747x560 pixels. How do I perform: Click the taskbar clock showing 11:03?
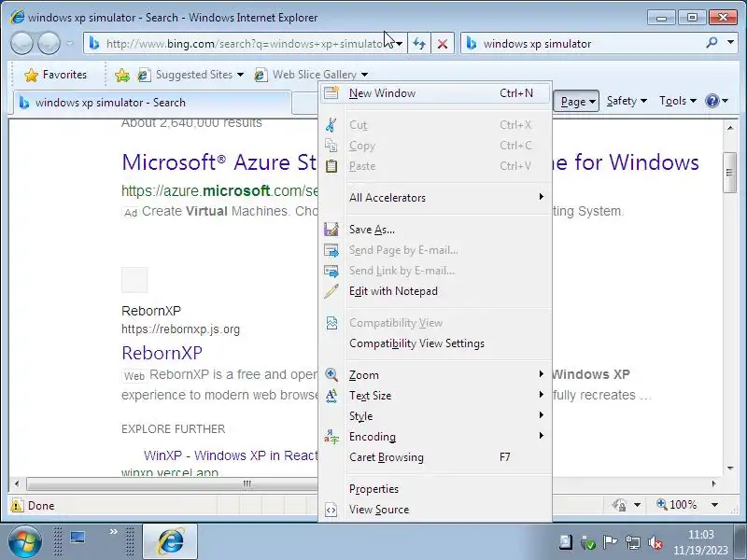point(701,542)
